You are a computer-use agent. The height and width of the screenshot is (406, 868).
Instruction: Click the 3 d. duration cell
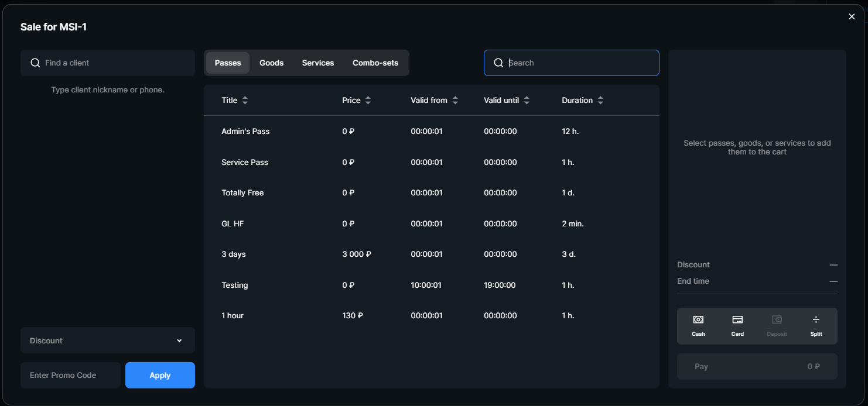coord(569,254)
